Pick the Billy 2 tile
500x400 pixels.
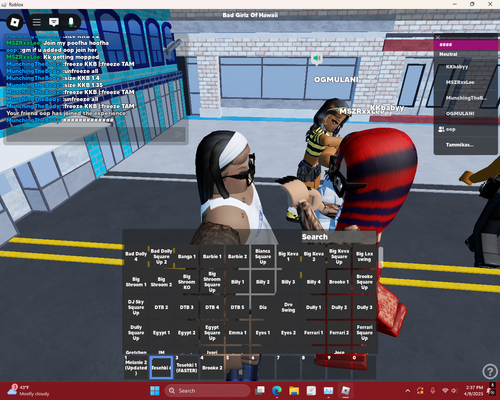[x=263, y=282]
